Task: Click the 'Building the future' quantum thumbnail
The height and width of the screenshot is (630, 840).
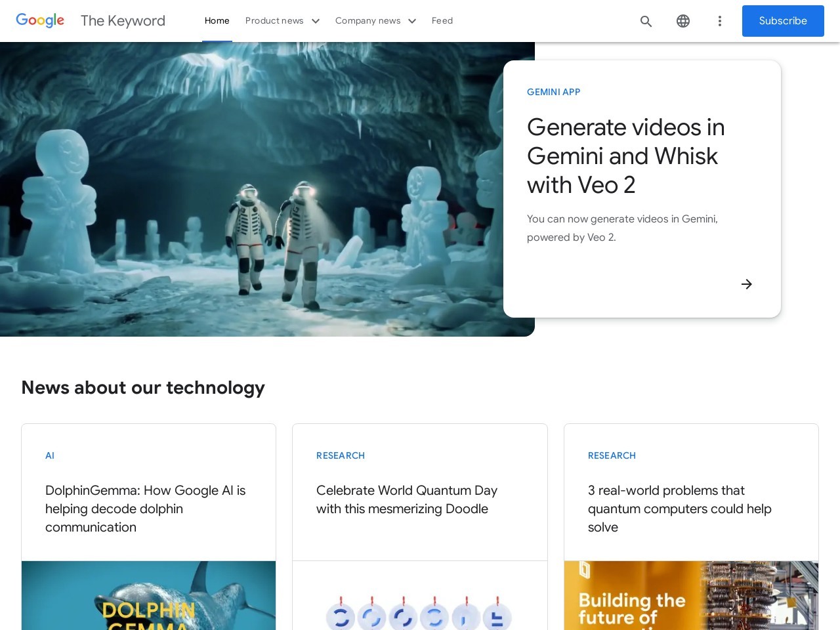Action: (x=691, y=595)
